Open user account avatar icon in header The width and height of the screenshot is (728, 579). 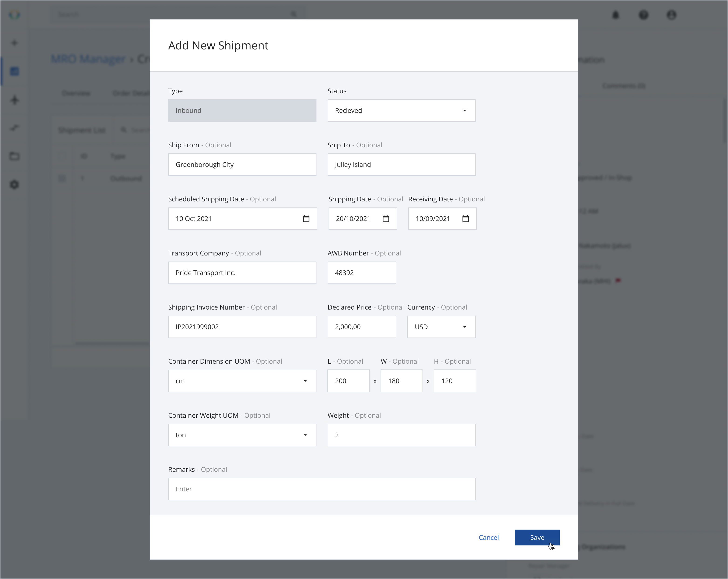click(672, 15)
